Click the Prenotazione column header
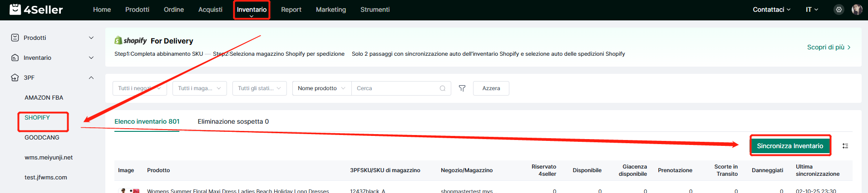The width and height of the screenshot is (868, 193). click(x=675, y=170)
